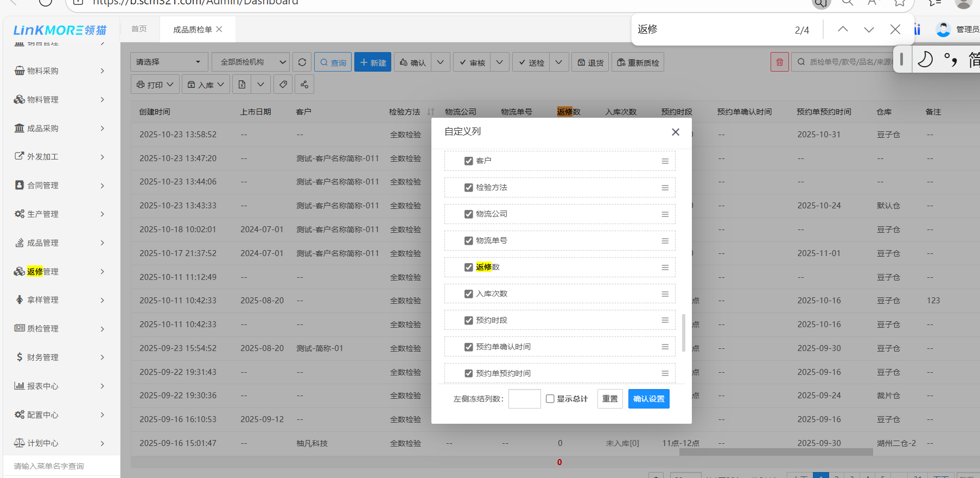The width and height of the screenshot is (980, 478).
Task: Open the 请选择 dropdown
Action: tap(169, 62)
